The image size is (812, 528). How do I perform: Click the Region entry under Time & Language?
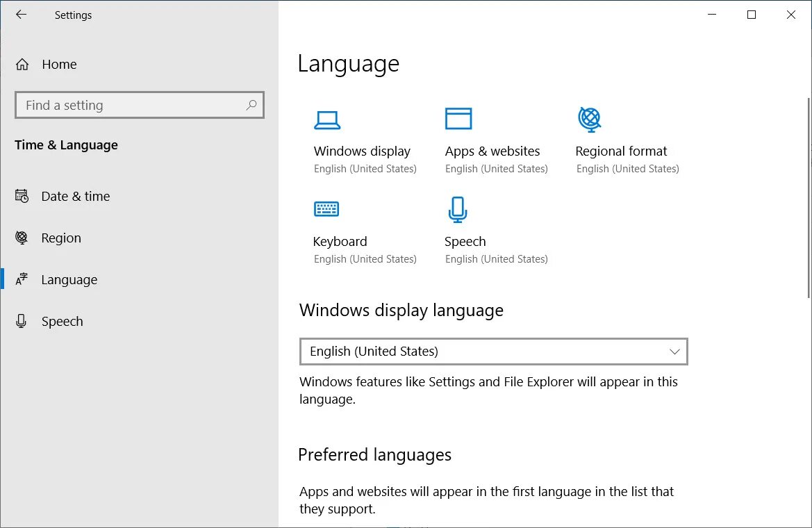[x=61, y=238]
